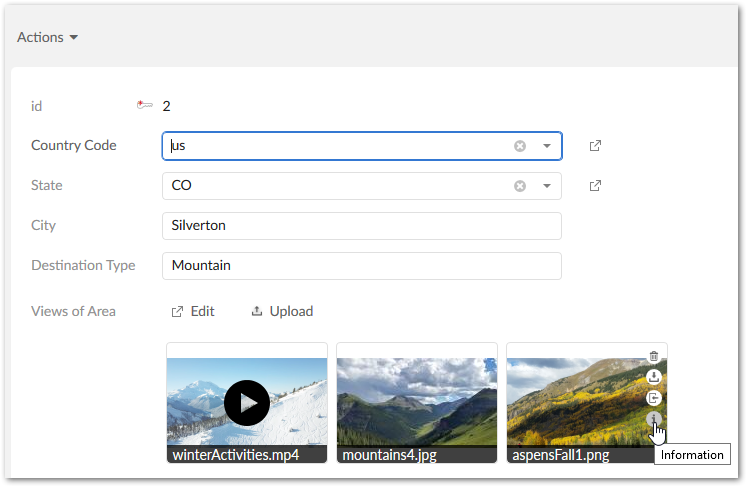Click into the City field
Viewport: 747px width, 487px height.
point(361,226)
